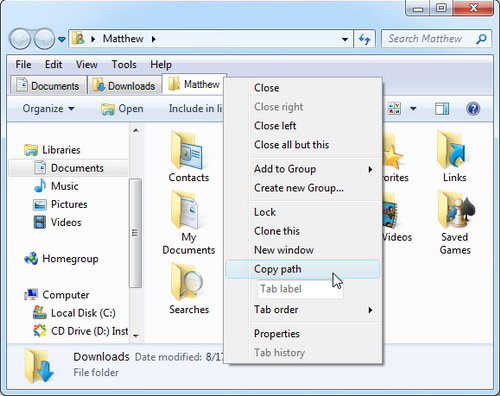Choose Close all but this
Screen dimensions: 500x396
(303, 145)
